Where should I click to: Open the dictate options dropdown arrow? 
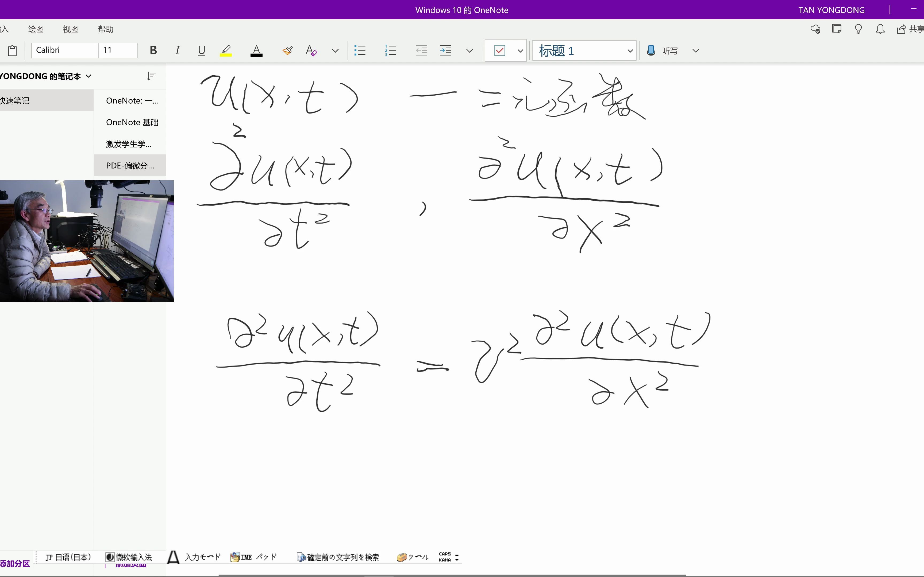pos(695,50)
